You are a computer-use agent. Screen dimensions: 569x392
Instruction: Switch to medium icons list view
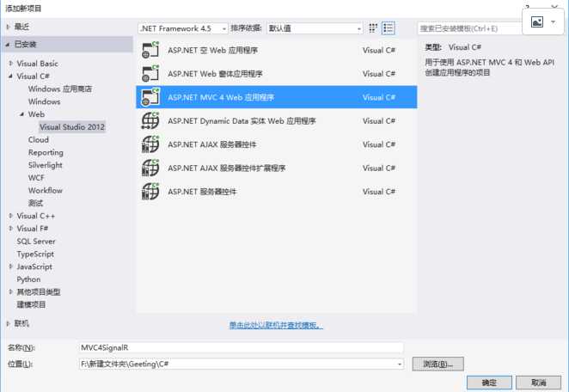388,28
